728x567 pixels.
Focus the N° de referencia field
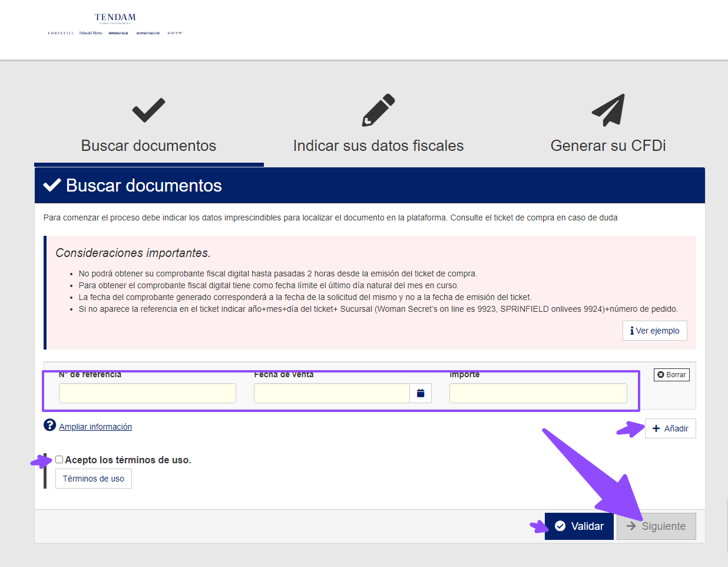[147, 393]
